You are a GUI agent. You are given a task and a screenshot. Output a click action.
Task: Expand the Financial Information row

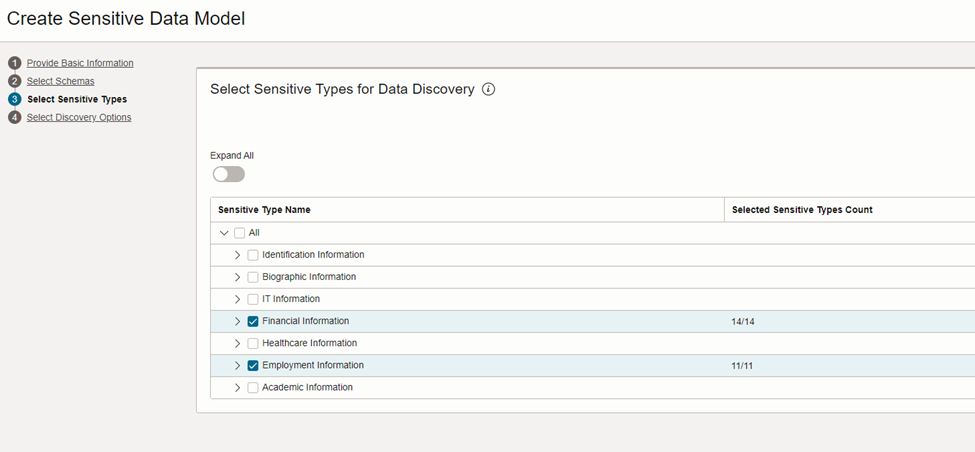pos(237,321)
